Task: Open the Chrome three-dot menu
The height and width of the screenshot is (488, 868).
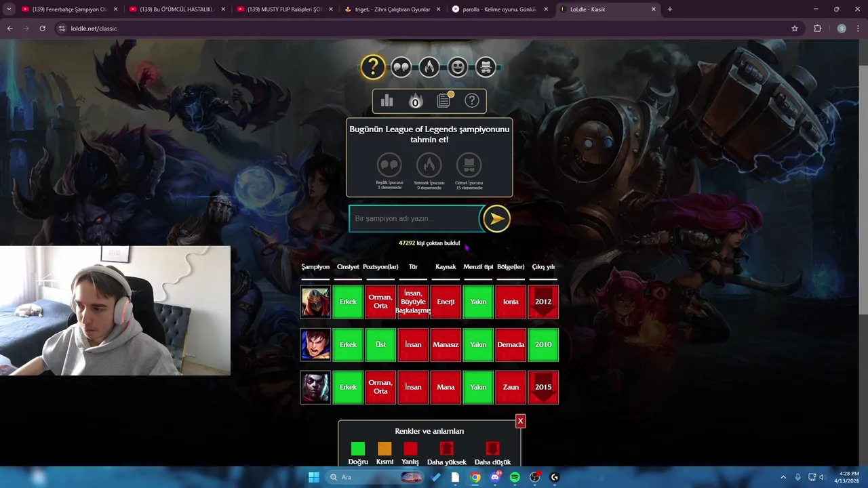Action: coord(858,28)
